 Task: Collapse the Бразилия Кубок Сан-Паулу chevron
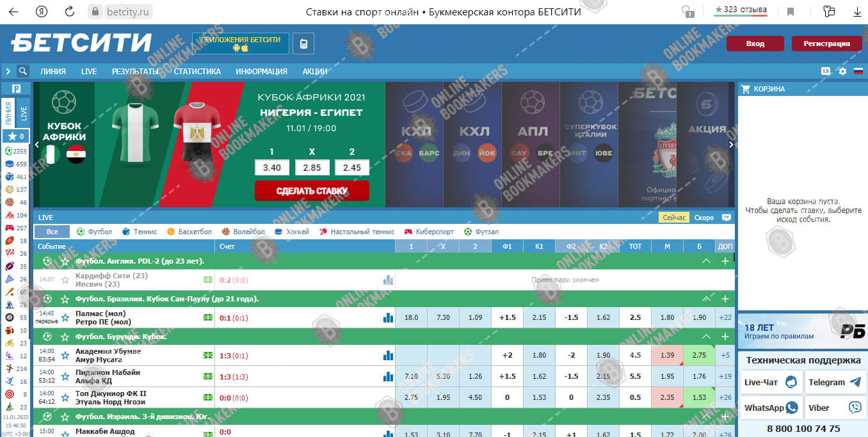tap(706, 299)
